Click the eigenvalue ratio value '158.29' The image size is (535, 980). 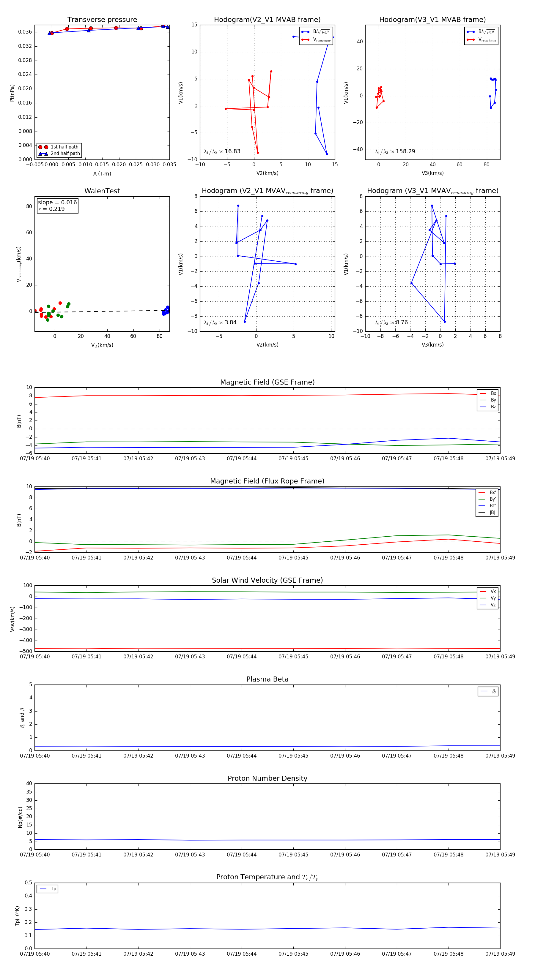point(405,151)
